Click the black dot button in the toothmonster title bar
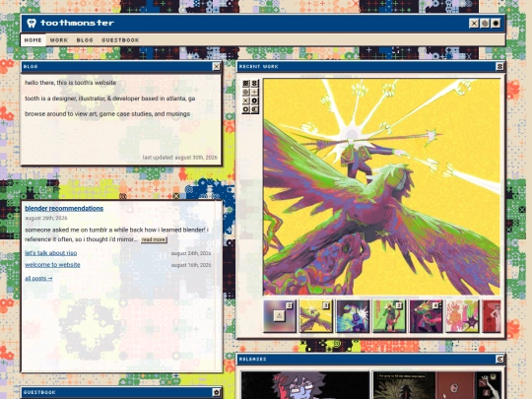The height and width of the screenshot is (399, 532). (496, 23)
